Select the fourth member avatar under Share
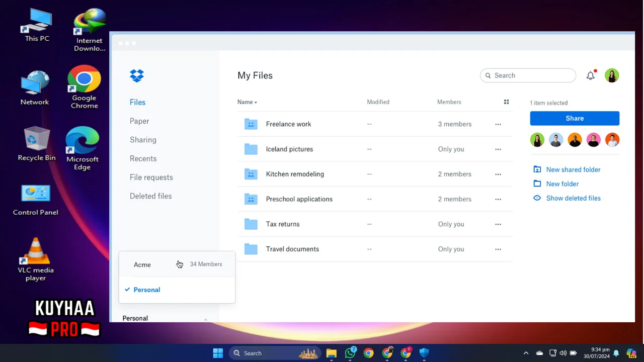644x362 pixels. pos(594,140)
